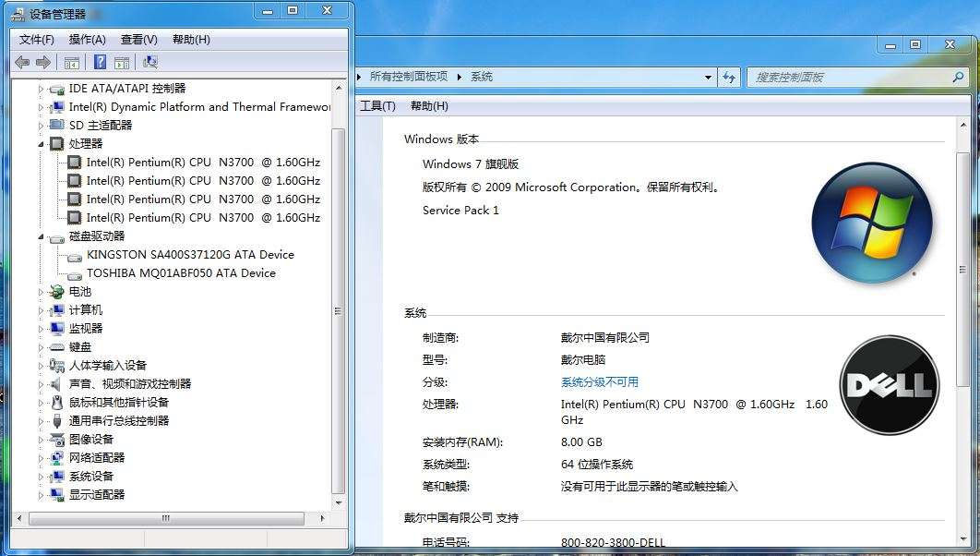Image resolution: width=980 pixels, height=556 pixels.
Task: Click the 处理器 chip category icon
Action: click(x=57, y=144)
